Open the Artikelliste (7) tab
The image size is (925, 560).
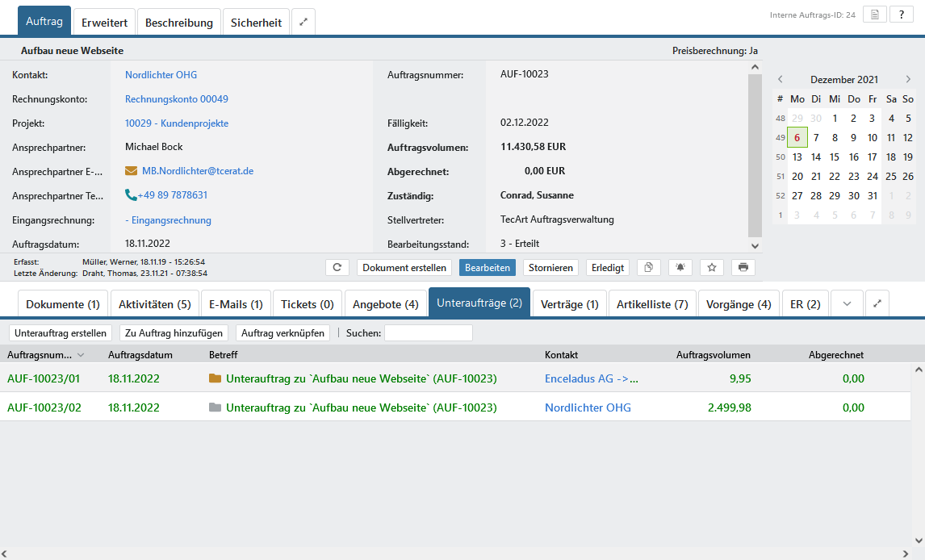(652, 304)
